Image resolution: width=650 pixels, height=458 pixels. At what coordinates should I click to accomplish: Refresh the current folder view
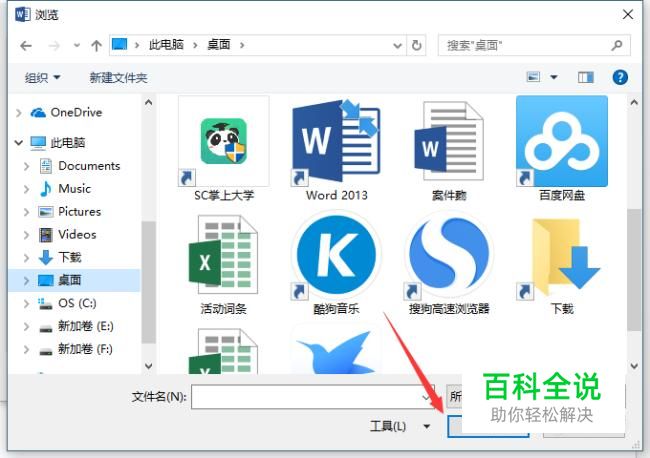tap(416, 45)
